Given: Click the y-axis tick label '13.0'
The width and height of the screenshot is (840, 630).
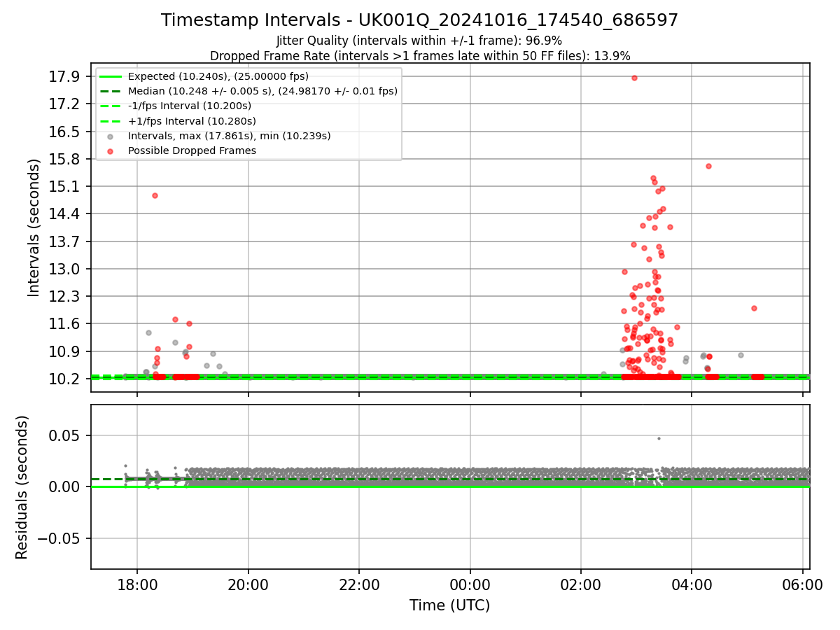Looking at the screenshot, I should point(65,269).
